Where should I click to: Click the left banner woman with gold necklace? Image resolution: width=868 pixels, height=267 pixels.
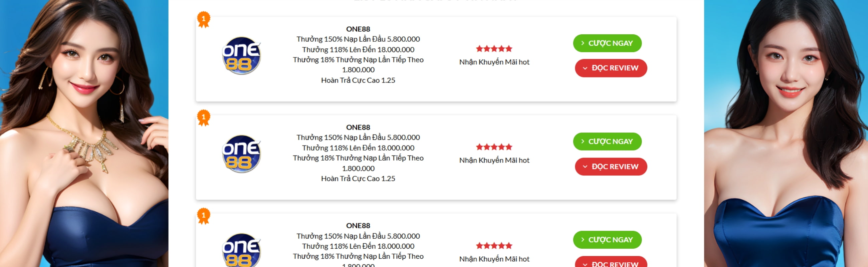(x=84, y=135)
